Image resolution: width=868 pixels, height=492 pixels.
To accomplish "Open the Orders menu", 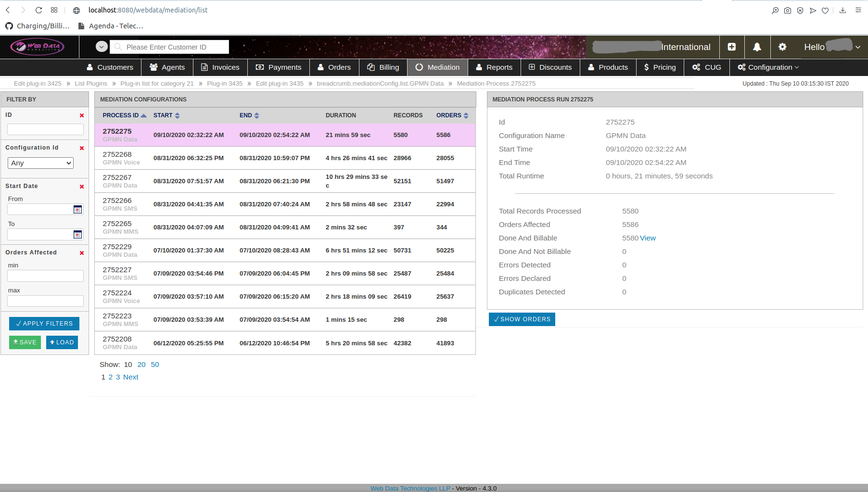I will [x=334, y=67].
